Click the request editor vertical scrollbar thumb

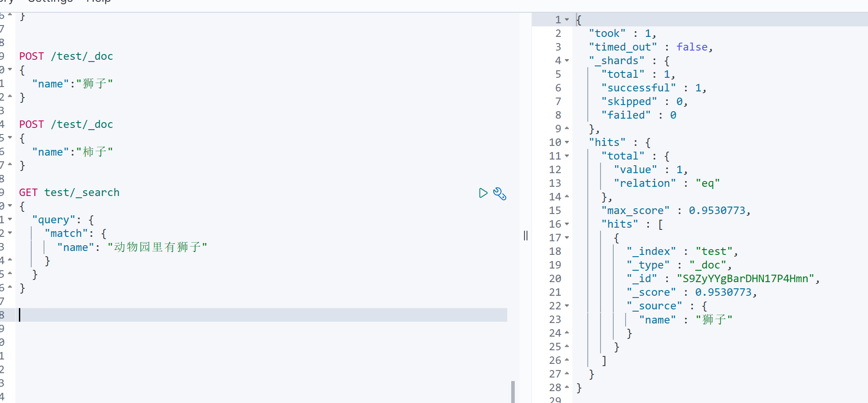point(513,392)
